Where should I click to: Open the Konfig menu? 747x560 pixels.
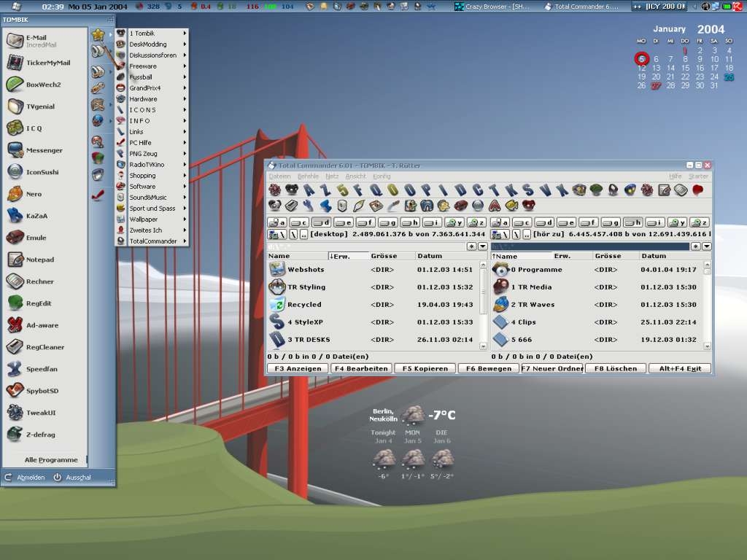coord(382,176)
